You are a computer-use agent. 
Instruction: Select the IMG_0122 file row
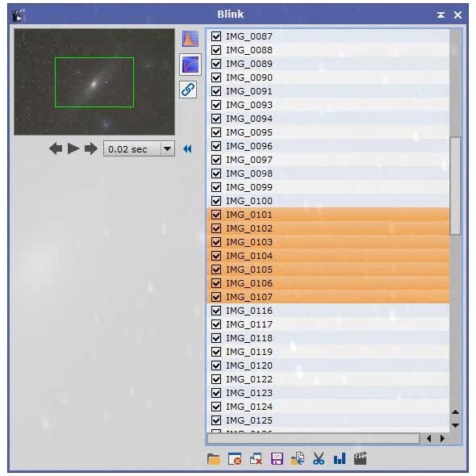pyautogui.click(x=328, y=379)
